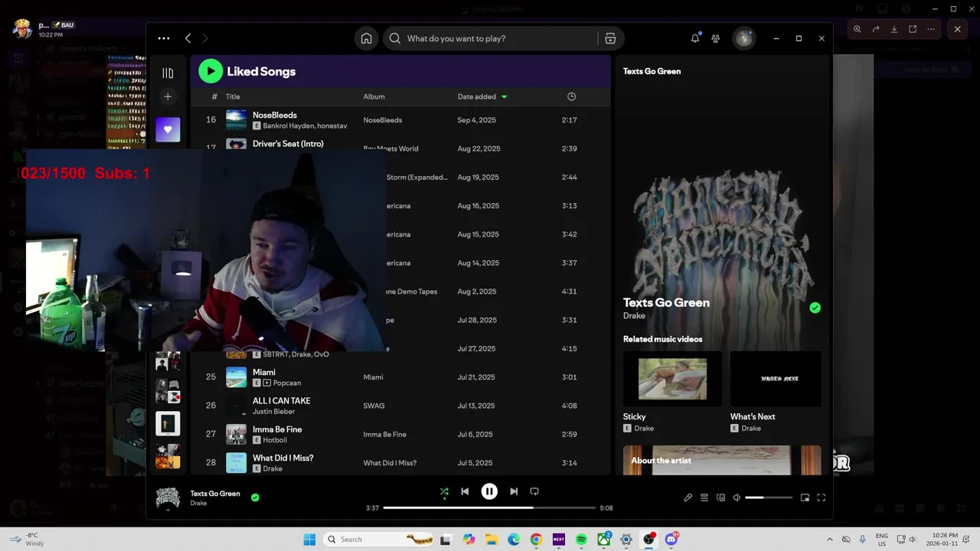
Task: Collapse Your Library sidebar icon
Action: pyautogui.click(x=168, y=73)
